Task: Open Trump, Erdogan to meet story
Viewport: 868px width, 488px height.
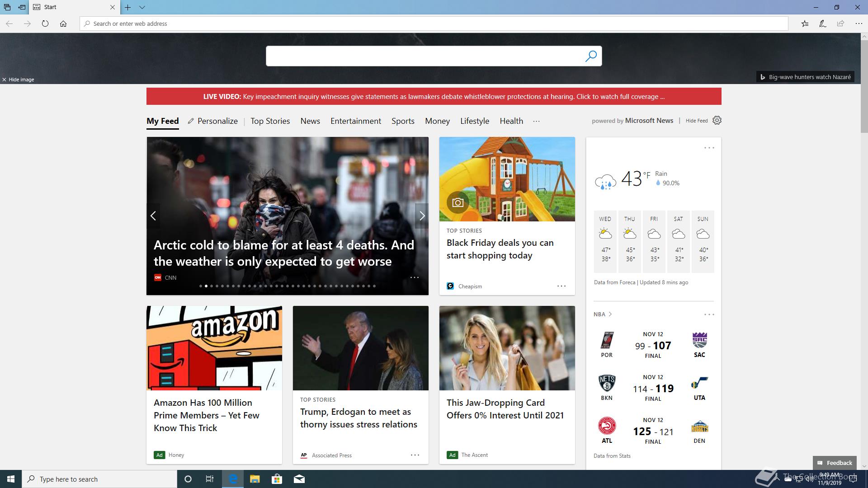Action: pos(359,418)
